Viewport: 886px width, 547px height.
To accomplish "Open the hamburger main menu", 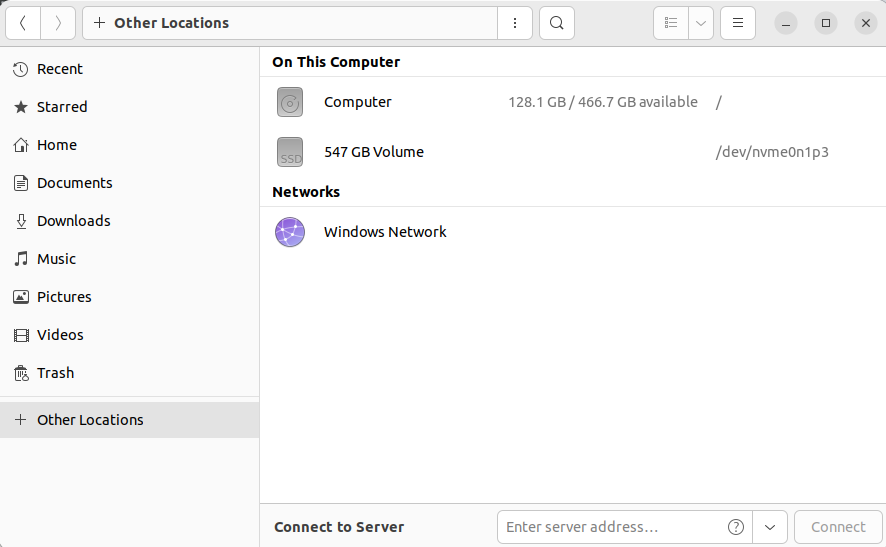I will 738,23.
